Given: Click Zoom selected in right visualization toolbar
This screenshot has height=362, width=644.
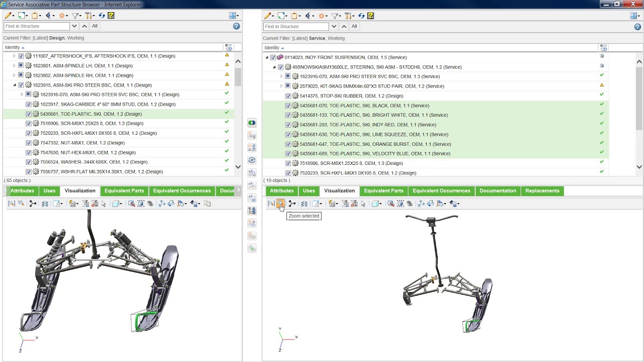Looking at the screenshot, I should click(x=280, y=204).
